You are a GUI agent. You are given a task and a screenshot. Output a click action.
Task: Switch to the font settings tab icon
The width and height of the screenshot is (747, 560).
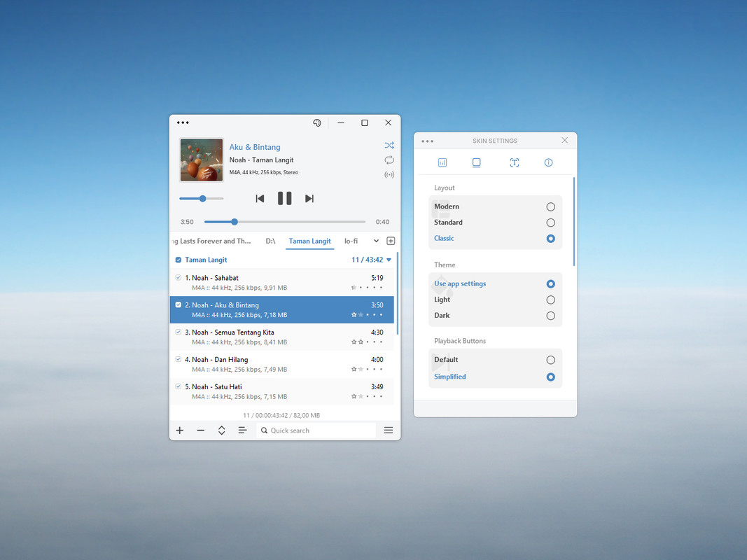point(514,163)
